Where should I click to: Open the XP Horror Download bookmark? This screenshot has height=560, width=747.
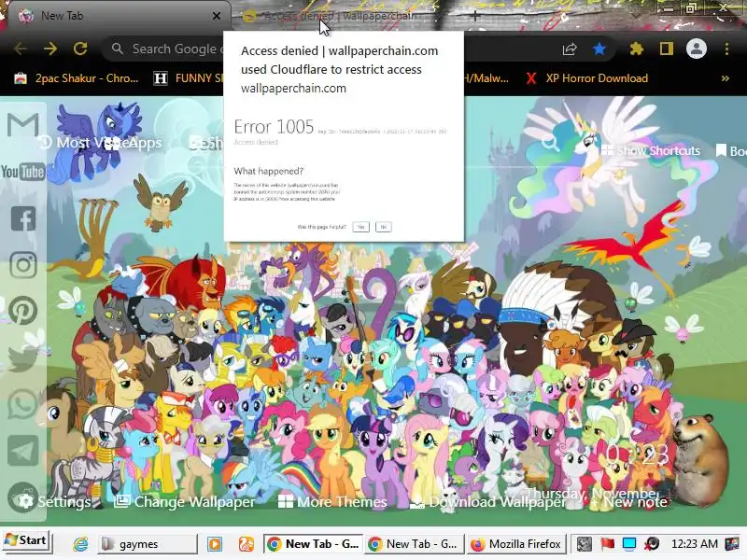[x=587, y=78]
